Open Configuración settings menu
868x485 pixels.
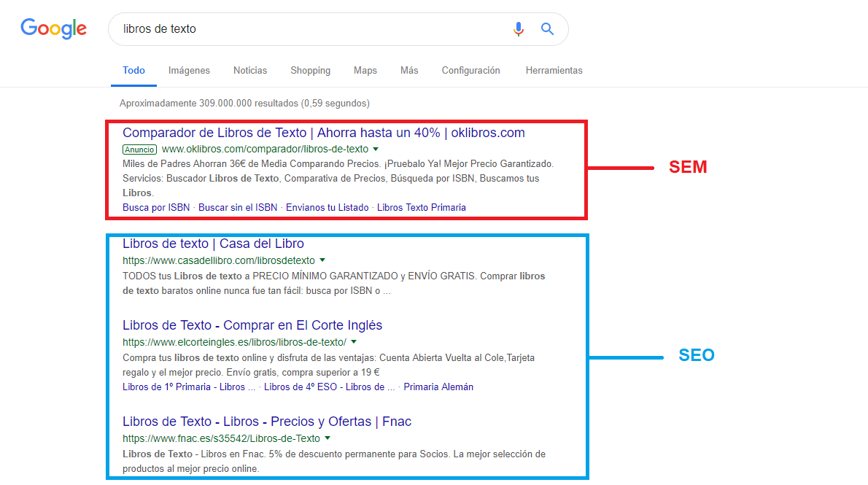[x=471, y=70]
